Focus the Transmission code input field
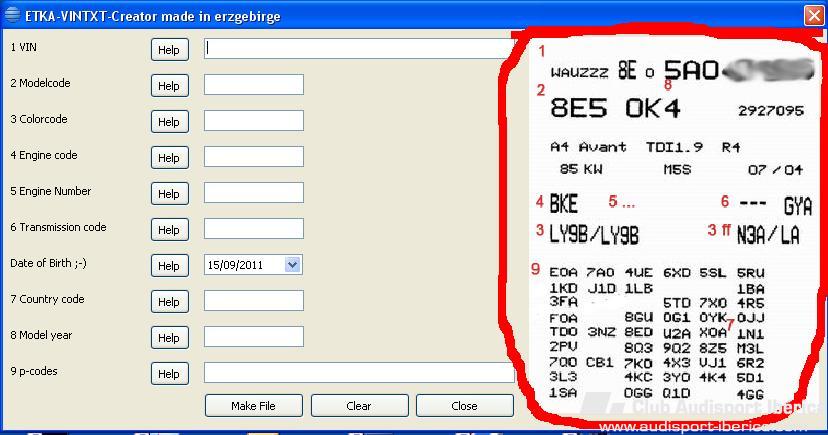Screen dimensions: 828x435 point(254,228)
